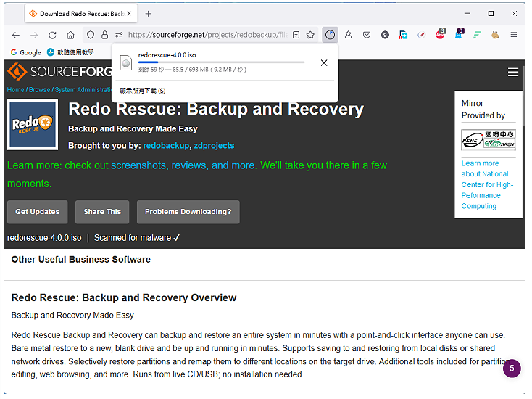View site security lock info
The width and height of the screenshot is (532, 399).
click(105, 35)
